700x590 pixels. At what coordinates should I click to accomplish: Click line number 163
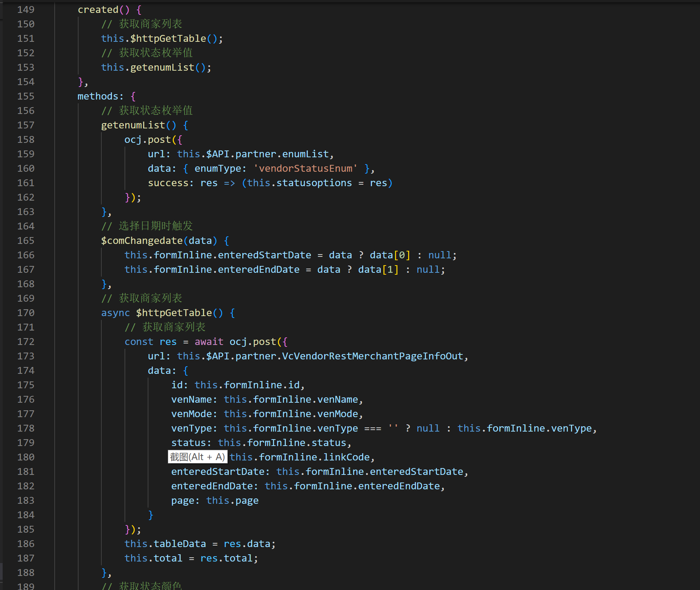[x=26, y=212]
